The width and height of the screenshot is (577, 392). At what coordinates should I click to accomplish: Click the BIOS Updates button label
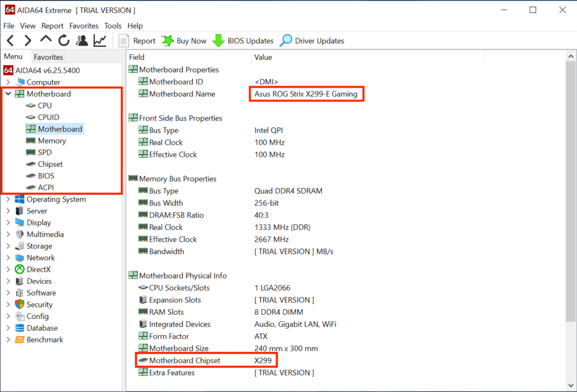click(x=251, y=41)
